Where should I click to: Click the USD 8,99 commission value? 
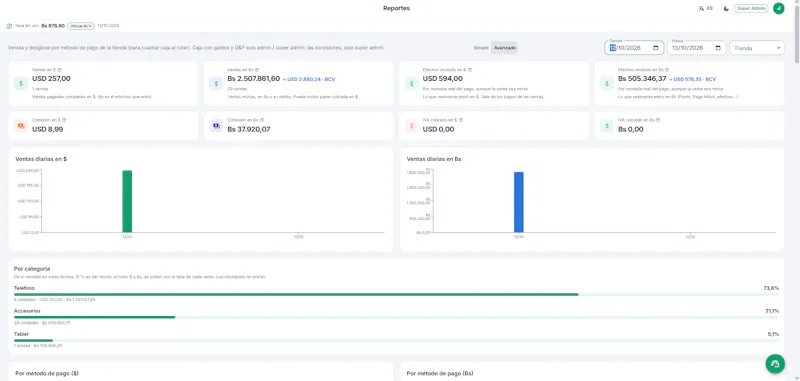pyautogui.click(x=47, y=129)
